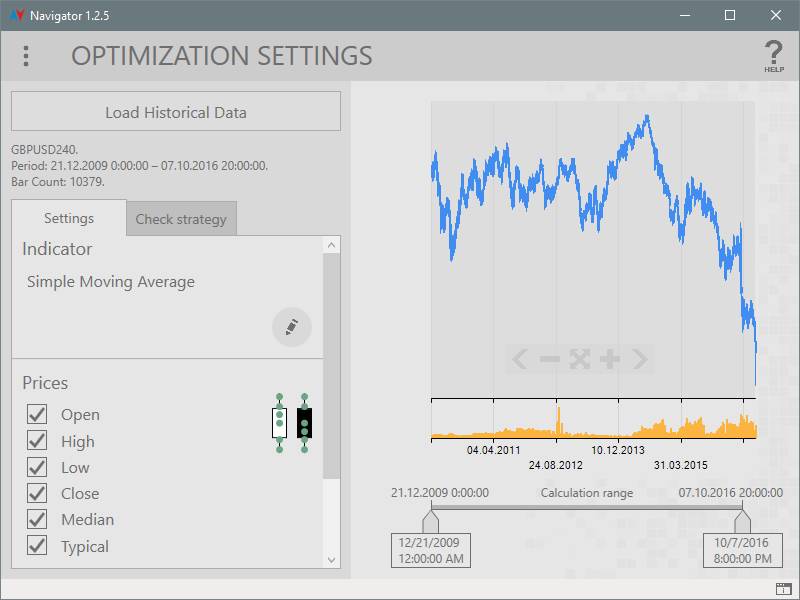The width and height of the screenshot is (800, 600).
Task: Edit indicator with the pencil button
Action: [292, 327]
